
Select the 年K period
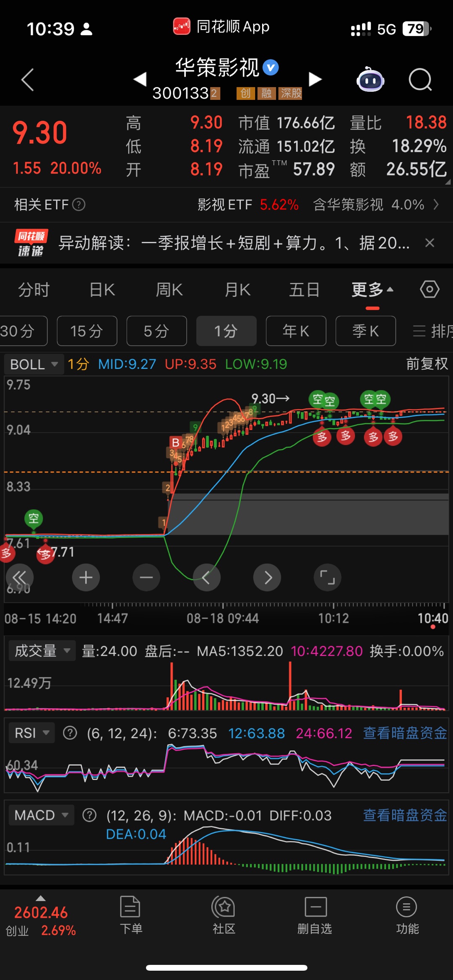point(296,331)
